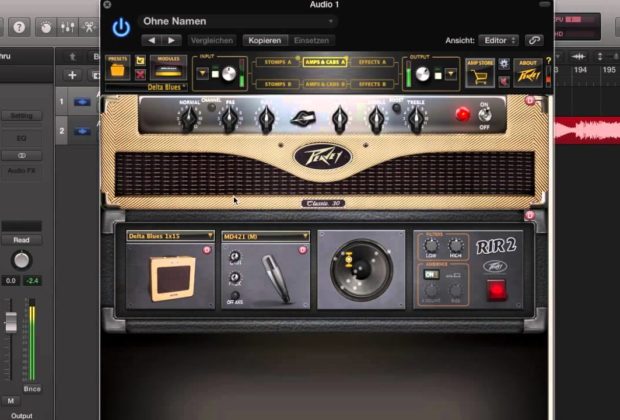Open the Output section dropdown arrow
Screen dimensions: 620x420
(451, 74)
